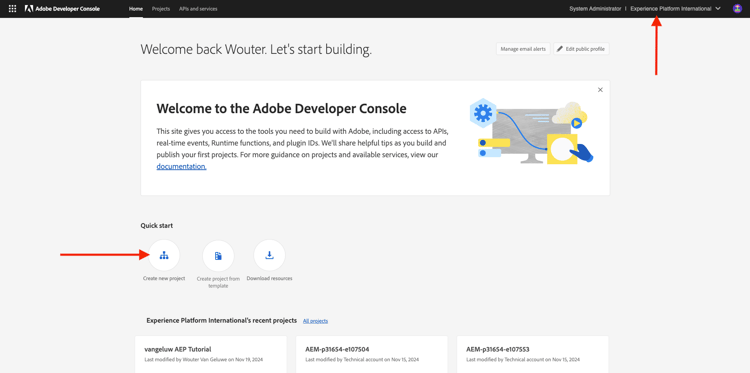This screenshot has width=750, height=373.
Task: Click the Create new project label
Action: coord(164,278)
